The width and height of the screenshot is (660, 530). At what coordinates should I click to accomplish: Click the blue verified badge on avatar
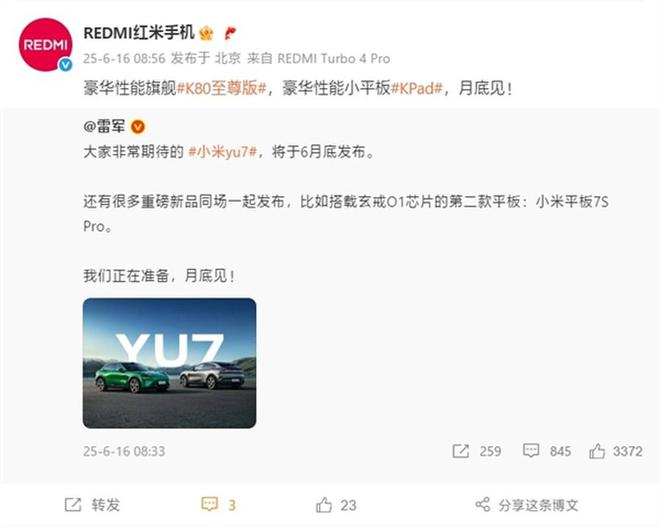[65, 64]
